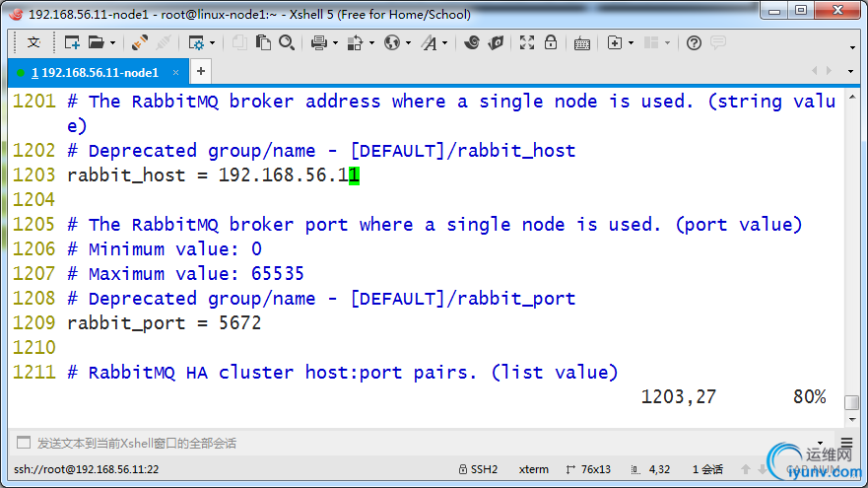Open the Help question mark icon
Image resolution: width=868 pixels, height=488 pixels.
(x=694, y=42)
